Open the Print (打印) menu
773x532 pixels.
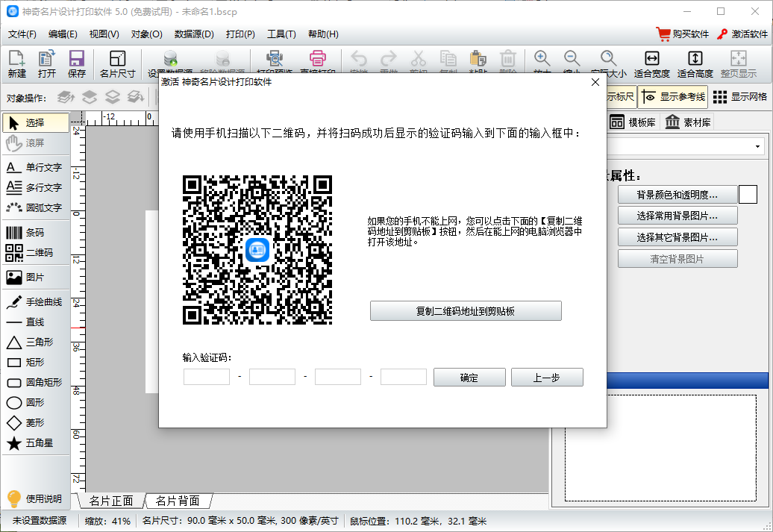pos(240,34)
